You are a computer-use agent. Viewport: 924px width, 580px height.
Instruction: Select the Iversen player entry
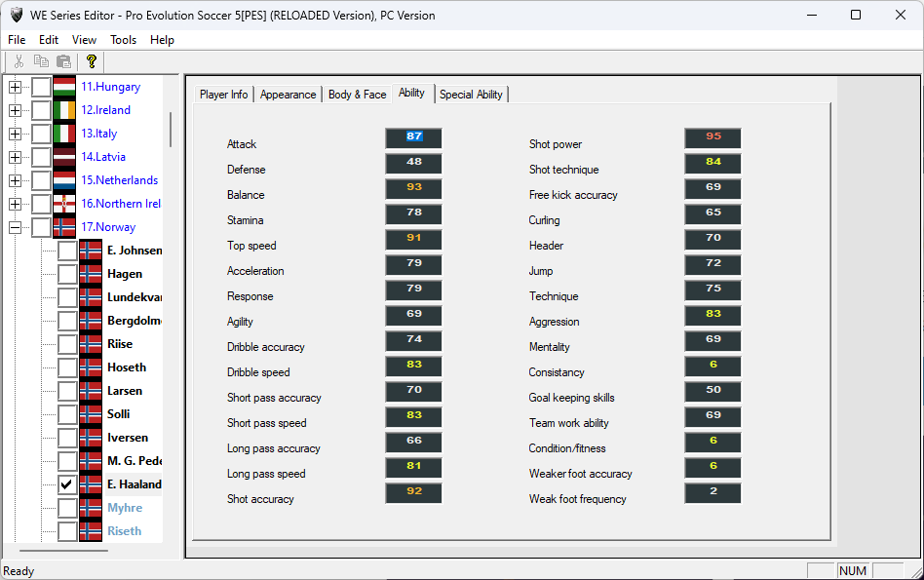click(128, 438)
